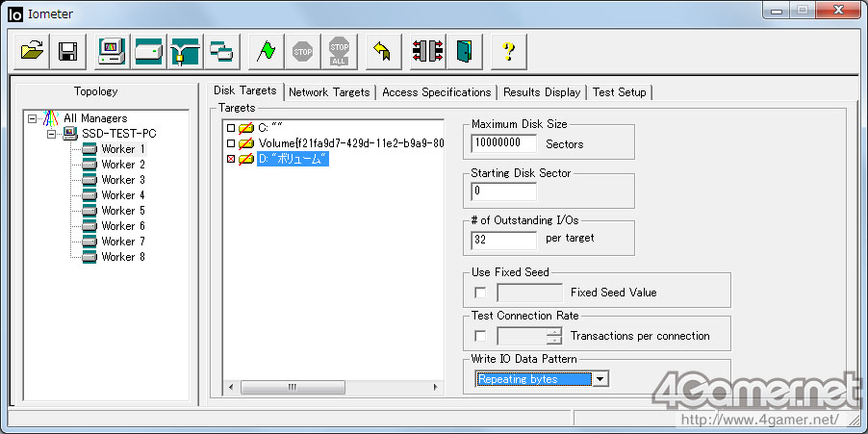Enable Test Connection Rate checkbox
Viewport: 868px width, 434px height.
pyautogui.click(x=480, y=336)
